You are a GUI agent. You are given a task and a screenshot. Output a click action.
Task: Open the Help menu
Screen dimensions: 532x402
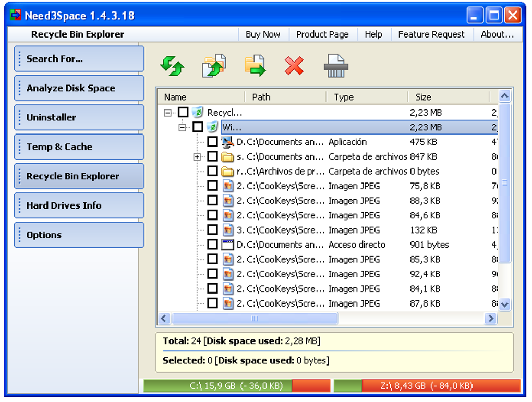click(x=373, y=34)
